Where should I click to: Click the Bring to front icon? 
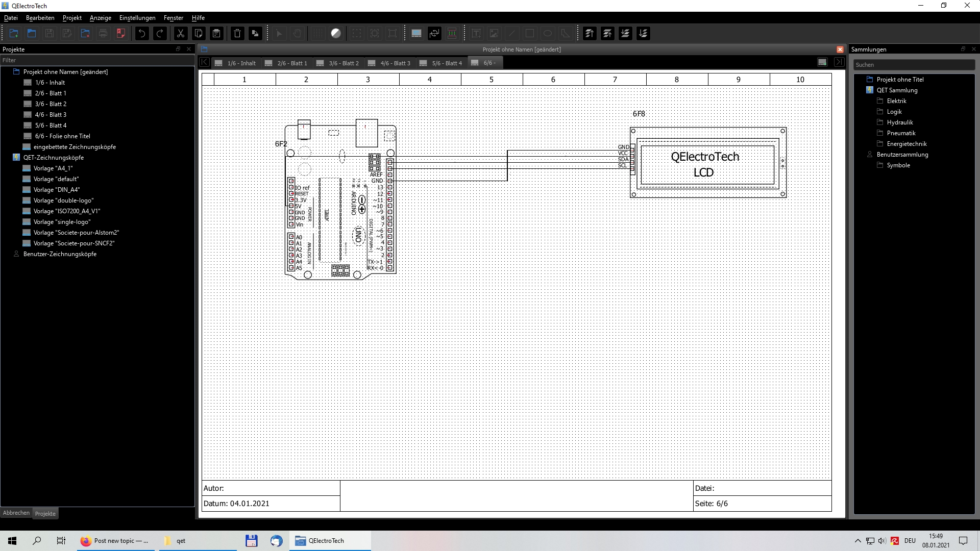pos(590,34)
